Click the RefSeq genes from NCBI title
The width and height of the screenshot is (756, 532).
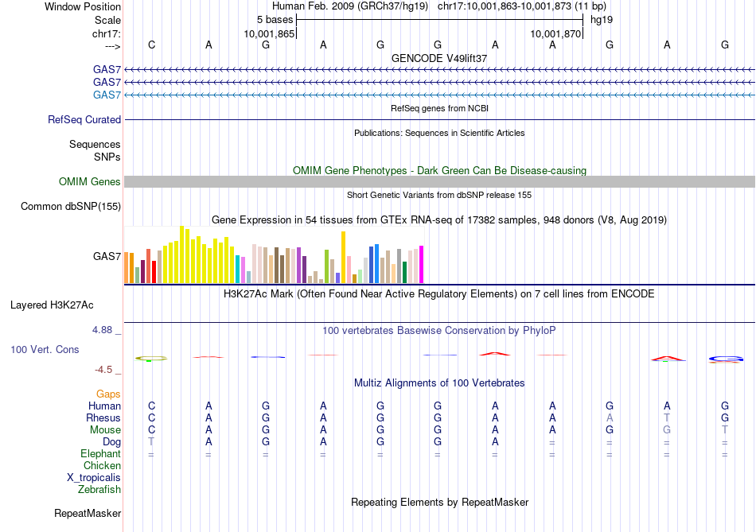(x=439, y=108)
